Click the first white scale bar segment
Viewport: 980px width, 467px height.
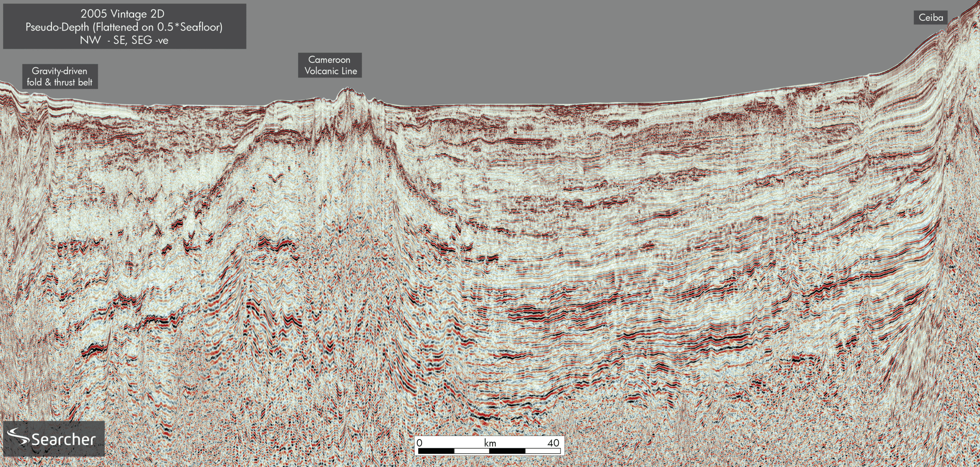(x=472, y=451)
